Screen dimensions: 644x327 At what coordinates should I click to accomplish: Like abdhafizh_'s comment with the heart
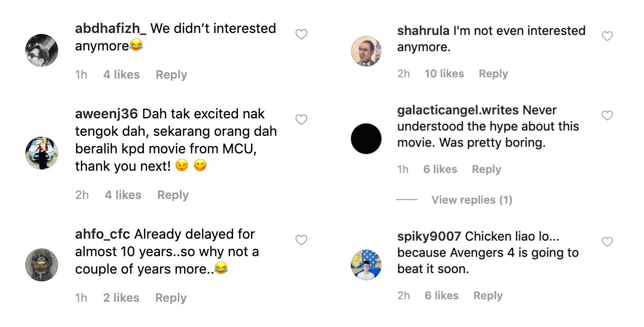point(301,34)
